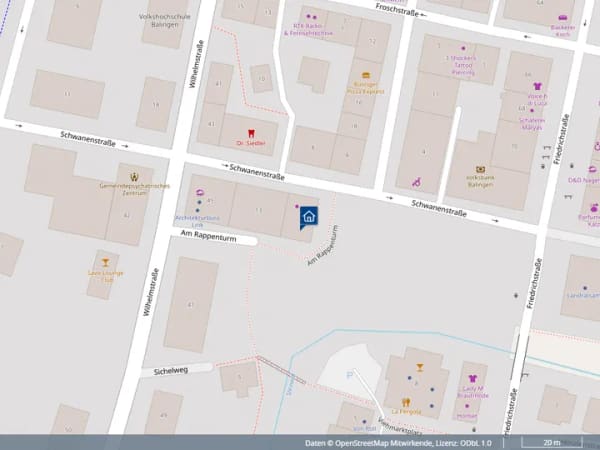The image size is (600, 450).
Task: Click the blue home location marker
Action: [308, 218]
